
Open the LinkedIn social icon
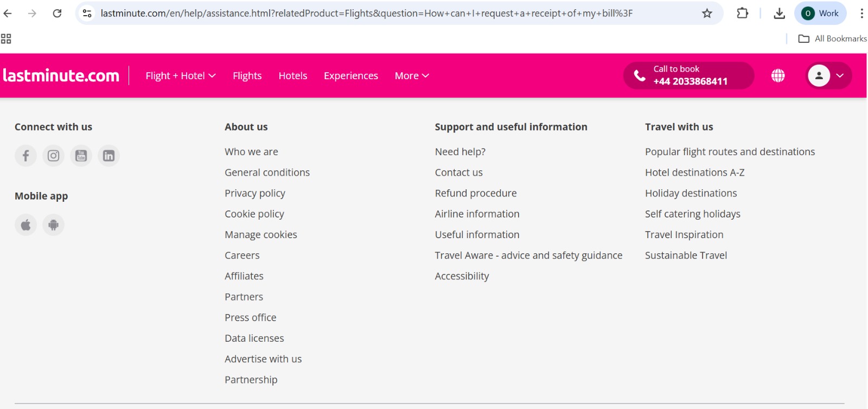(108, 156)
